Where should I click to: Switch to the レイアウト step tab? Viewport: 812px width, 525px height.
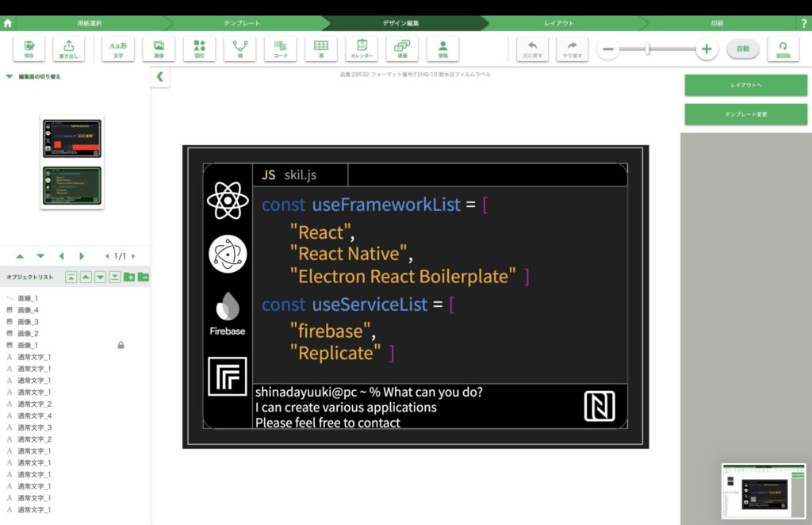[x=559, y=23]
